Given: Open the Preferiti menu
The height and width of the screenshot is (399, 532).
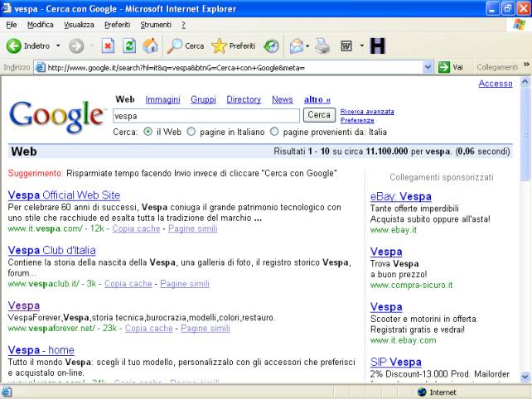Looking at the screenshot, I should (118, 25).
